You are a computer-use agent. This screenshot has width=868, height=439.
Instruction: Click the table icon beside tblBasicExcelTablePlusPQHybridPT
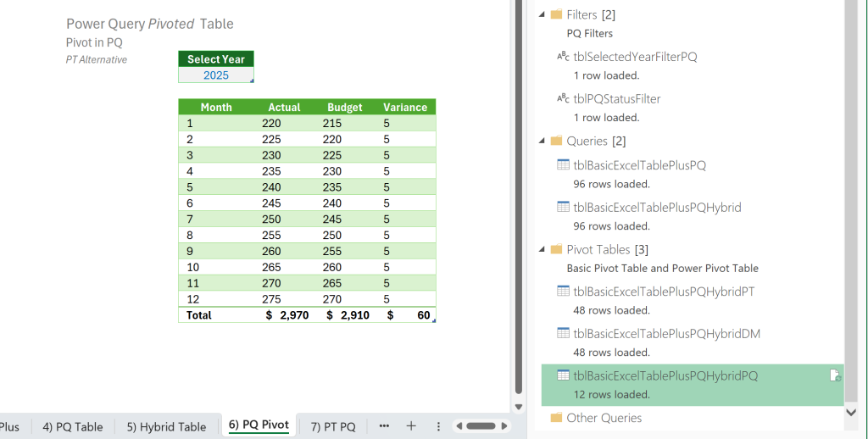click(x=563, y=291)
